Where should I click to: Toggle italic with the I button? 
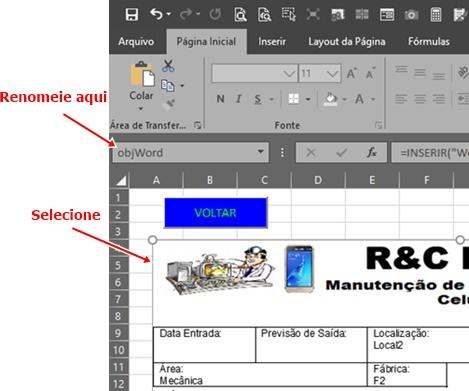coord(238,99)
